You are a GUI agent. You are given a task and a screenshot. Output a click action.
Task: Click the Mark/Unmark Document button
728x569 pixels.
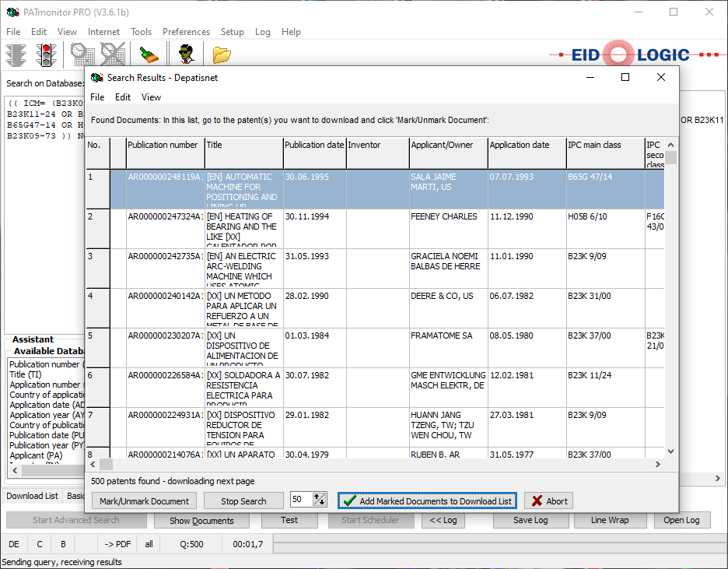(144, 501)
